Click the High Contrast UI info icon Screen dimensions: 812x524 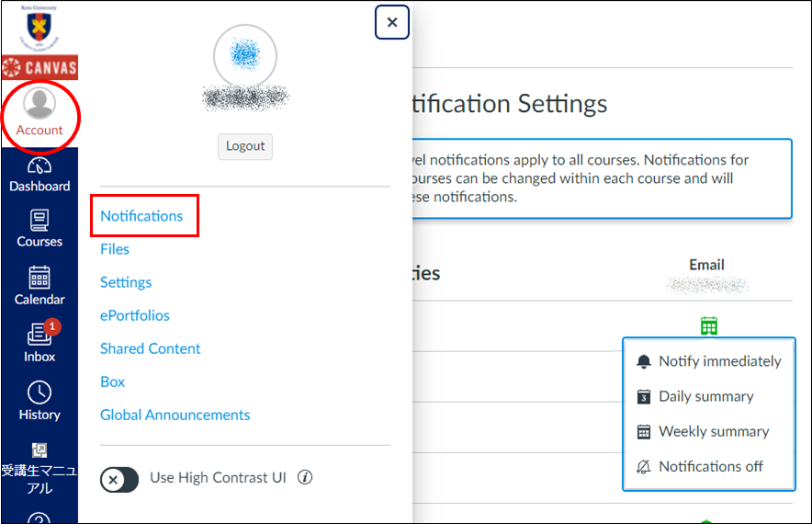[305, 477]
